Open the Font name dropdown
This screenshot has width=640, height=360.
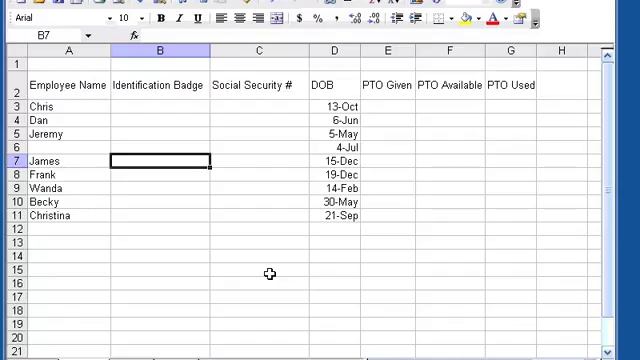109,18
